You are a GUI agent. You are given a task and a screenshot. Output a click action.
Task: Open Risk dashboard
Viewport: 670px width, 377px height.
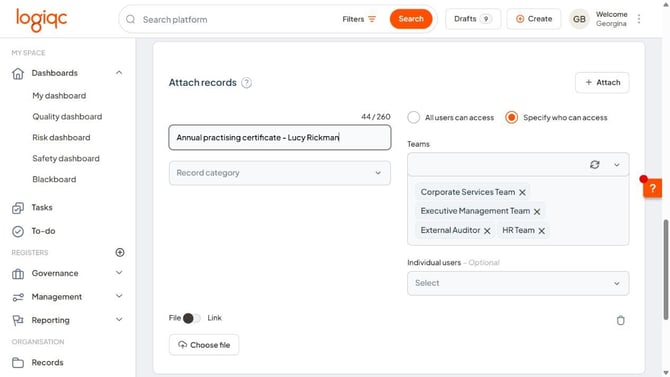[x=61, y=138]
